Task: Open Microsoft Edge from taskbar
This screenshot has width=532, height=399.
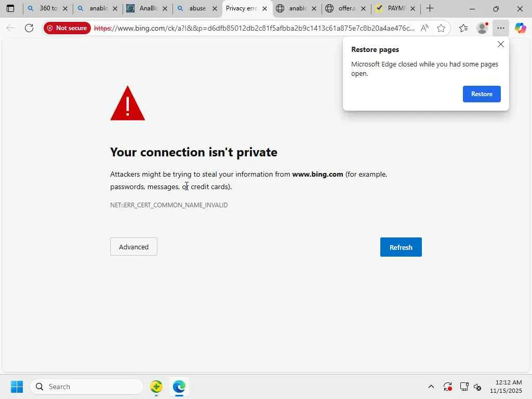Action: (x=179, y=387)
